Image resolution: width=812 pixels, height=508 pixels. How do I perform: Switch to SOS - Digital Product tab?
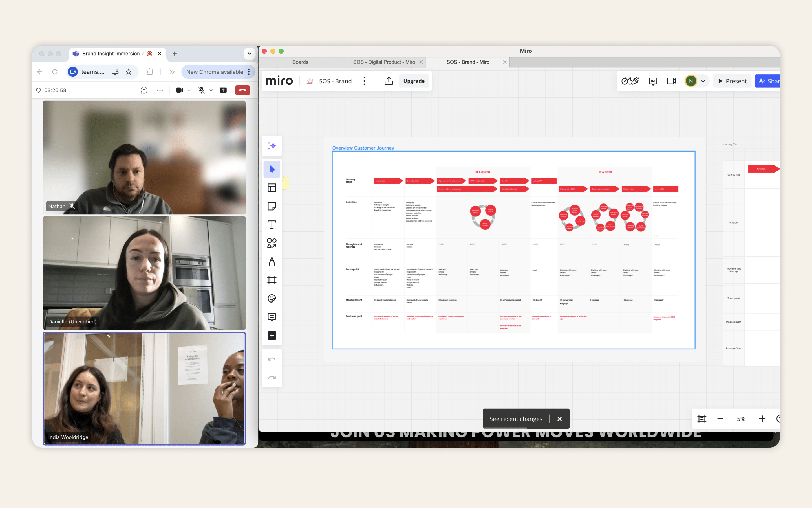(384, 62)
